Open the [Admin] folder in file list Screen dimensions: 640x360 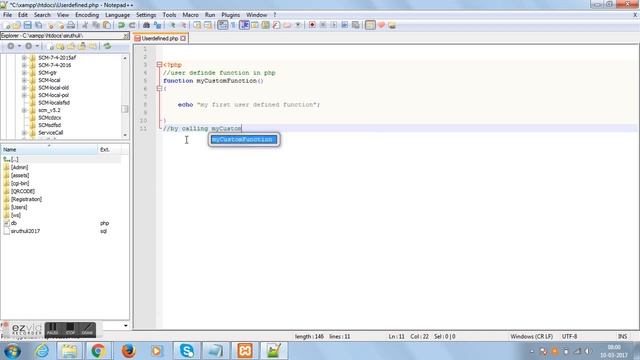[19, 167]
